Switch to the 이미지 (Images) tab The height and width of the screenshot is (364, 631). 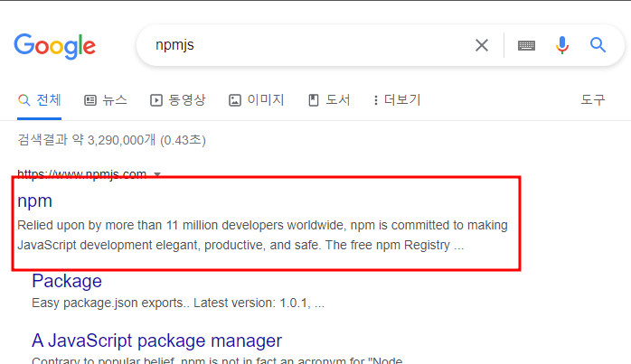257,99
